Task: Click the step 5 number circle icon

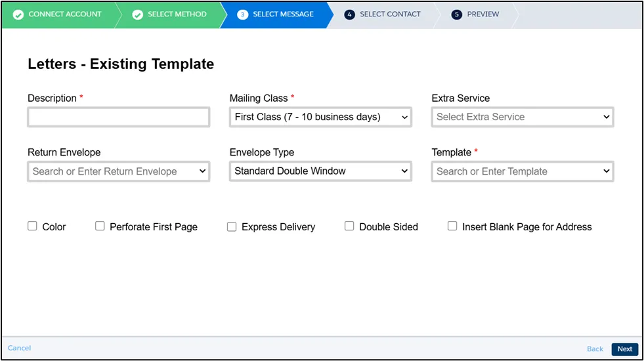Action: coord(456,14)
